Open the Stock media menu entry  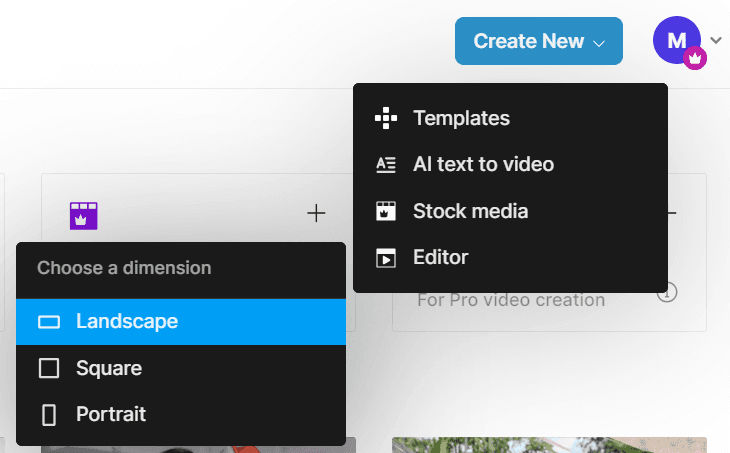click(470, 211)
